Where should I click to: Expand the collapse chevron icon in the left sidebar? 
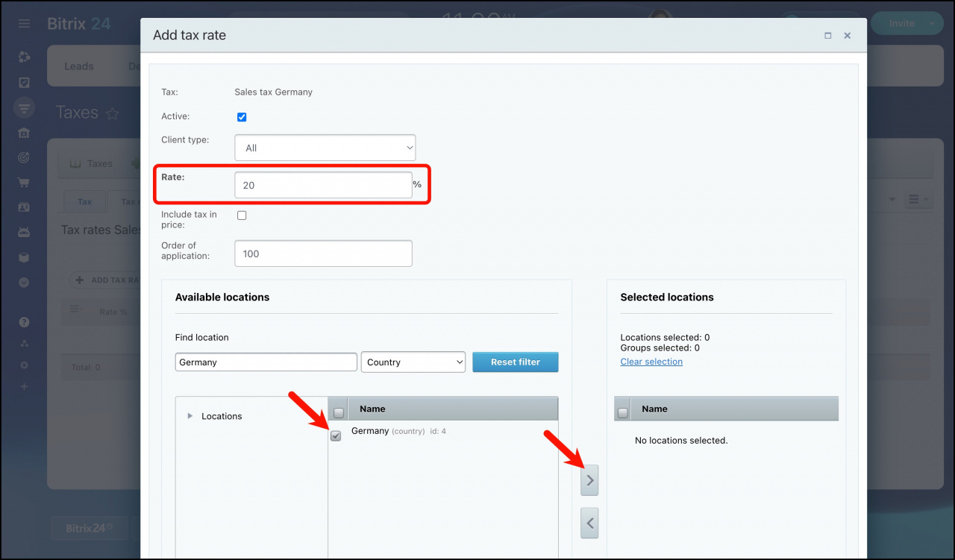[x=24, y=283]
